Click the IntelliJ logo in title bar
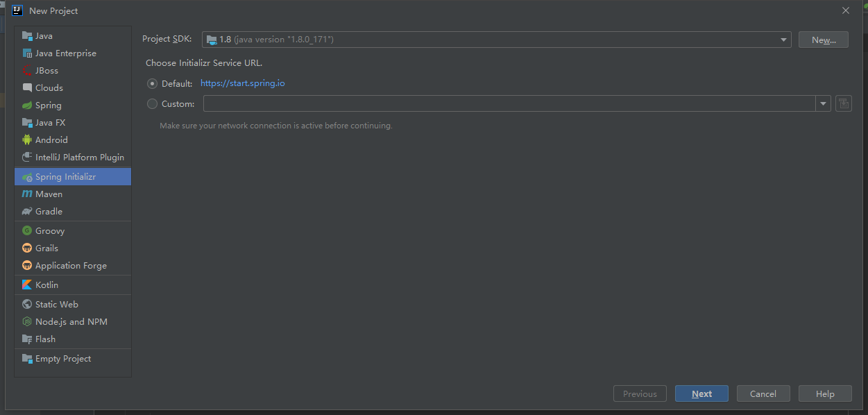The image size is (868, 415). [17, 10]
